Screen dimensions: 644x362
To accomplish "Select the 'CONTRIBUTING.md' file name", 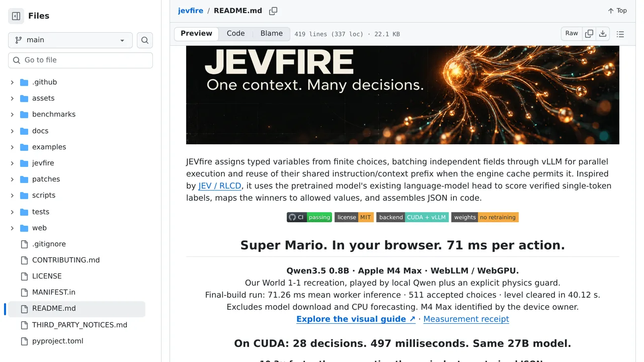I will [66, 260].
